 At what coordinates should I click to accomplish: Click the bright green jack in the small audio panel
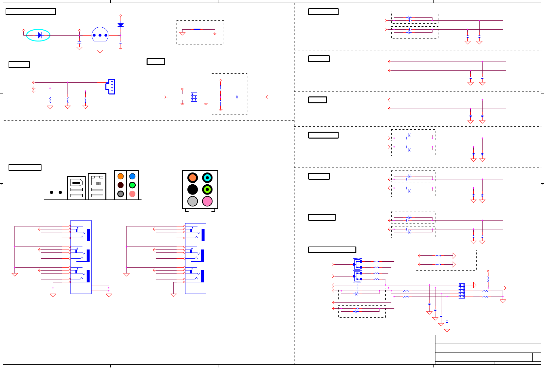click(132, 185)
